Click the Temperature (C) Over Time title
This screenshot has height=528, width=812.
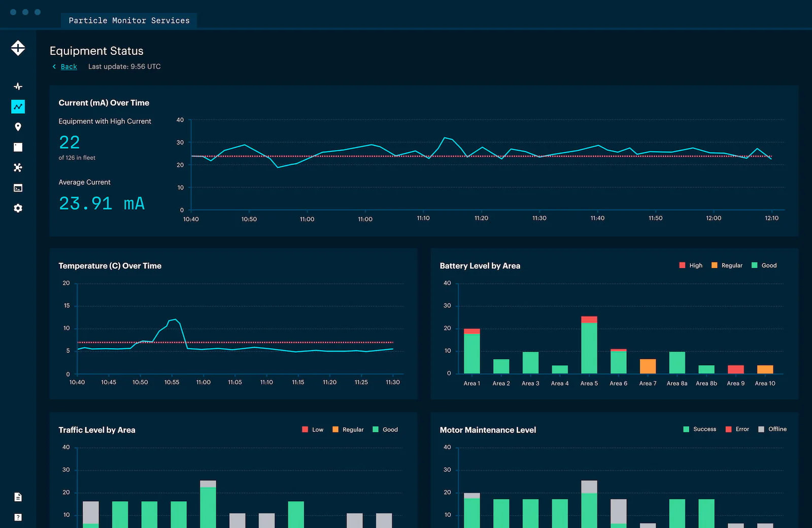pyautogui.click(x=110, y=266)
